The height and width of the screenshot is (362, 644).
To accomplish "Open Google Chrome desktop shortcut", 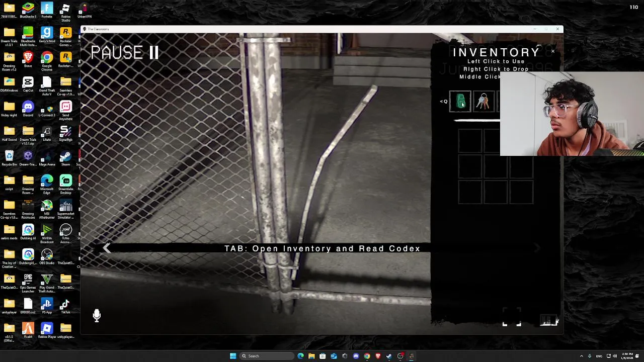I will [x=47, y=62].
